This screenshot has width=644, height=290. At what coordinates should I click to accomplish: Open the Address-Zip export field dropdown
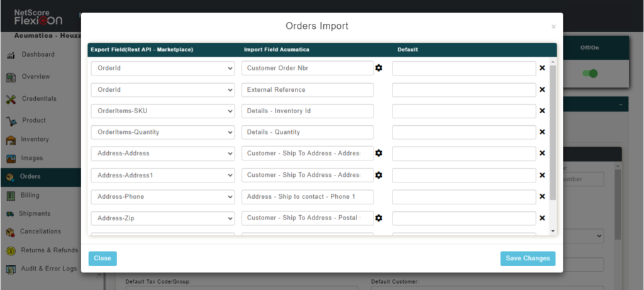pyautogui.click(x=162, y=218)
